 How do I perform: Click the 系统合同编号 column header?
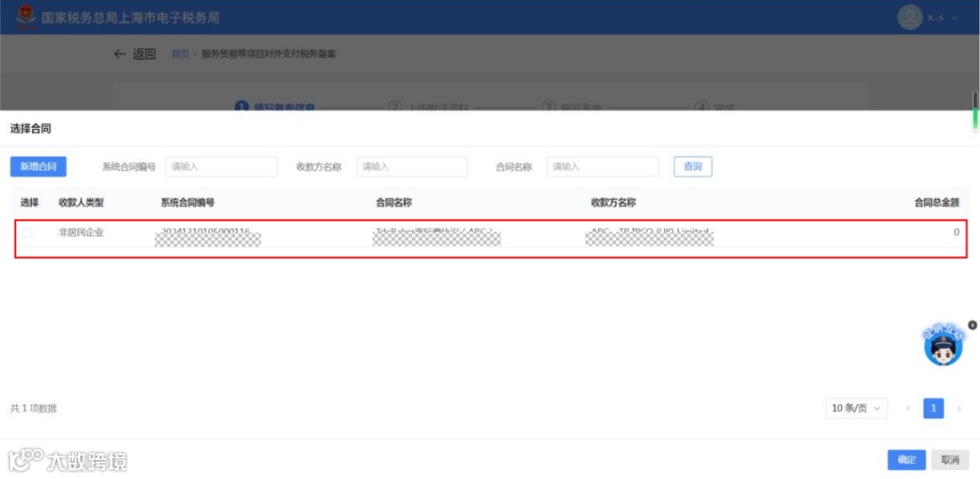click(188, 202)
